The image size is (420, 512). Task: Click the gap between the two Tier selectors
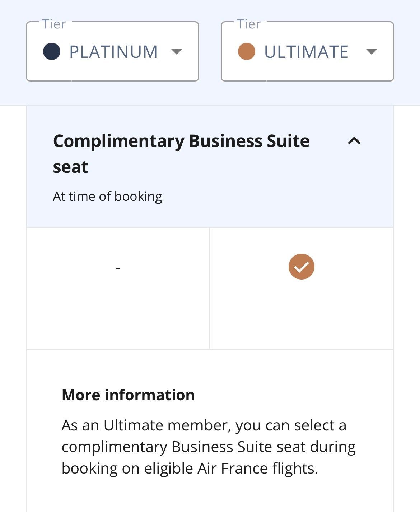click(x=210, y=52)
